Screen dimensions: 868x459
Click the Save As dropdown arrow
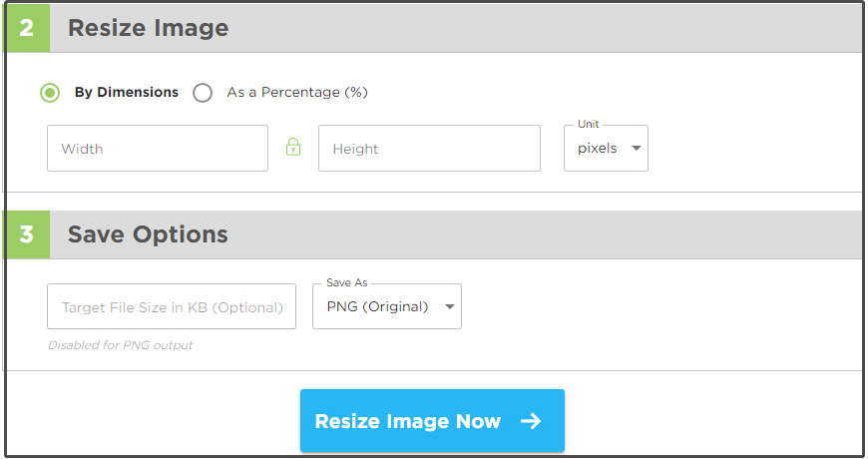coord(450,306)
